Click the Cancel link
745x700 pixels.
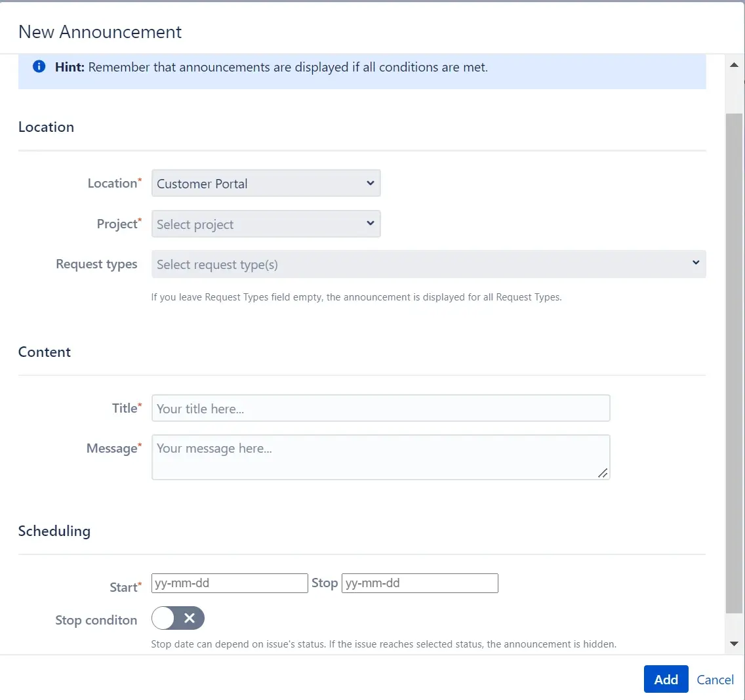715,680
